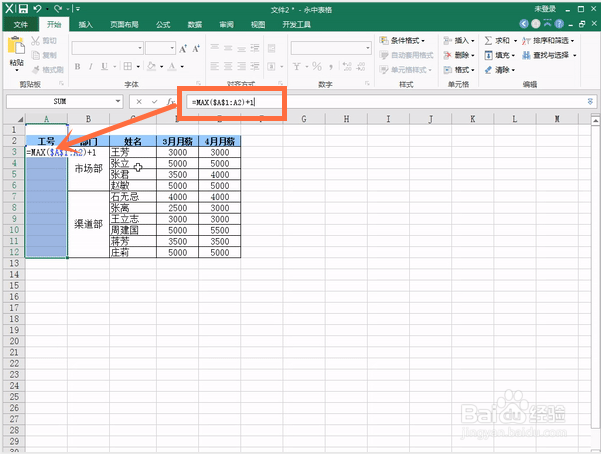Click Find and Select (查找与选择)
The width and height of the screenshot is (601, 454).
click(x=549, y=55)
